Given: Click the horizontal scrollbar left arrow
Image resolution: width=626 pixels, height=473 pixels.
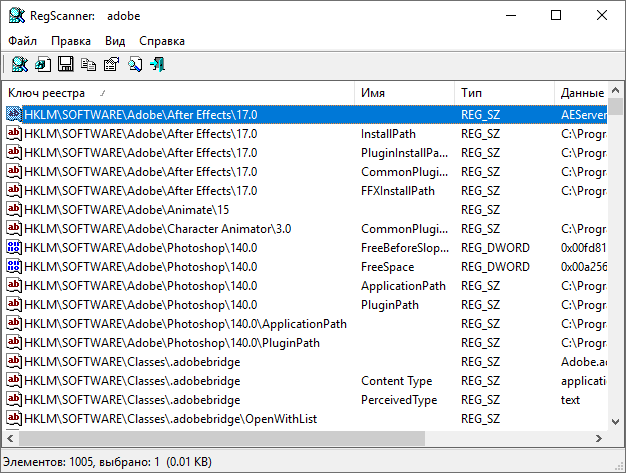Looking at the screenshot, I should click(x=10, y=438).
